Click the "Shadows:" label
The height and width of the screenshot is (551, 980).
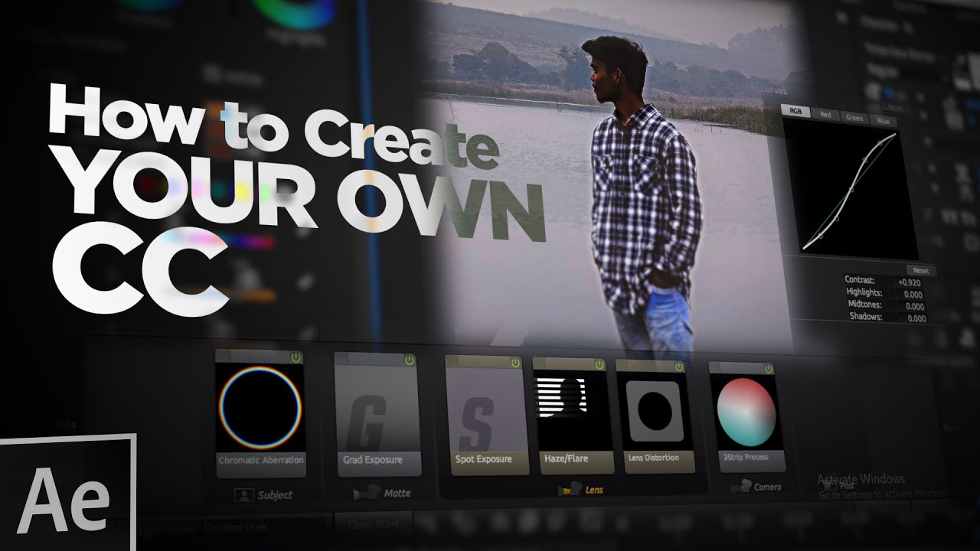pyautogui.click(x=865, y=316)
